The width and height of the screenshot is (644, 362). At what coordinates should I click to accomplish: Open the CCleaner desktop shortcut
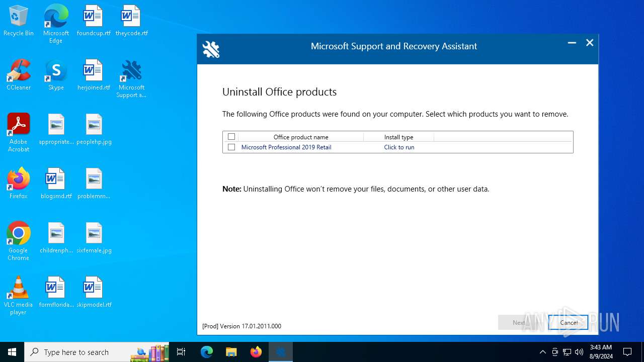click(19, 75)
